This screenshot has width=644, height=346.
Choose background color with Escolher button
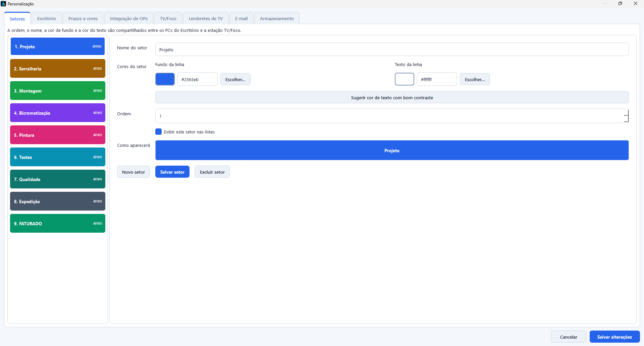[x=235, y=79]
